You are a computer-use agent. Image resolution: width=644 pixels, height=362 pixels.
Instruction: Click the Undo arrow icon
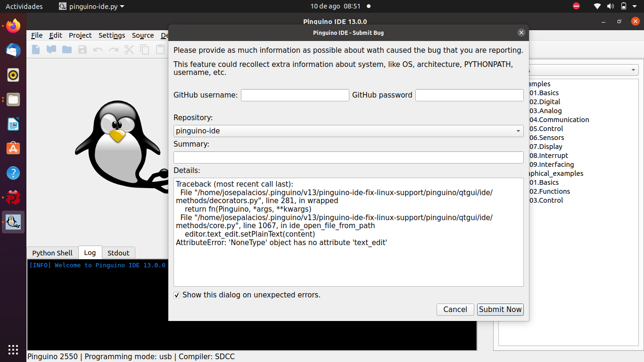pyautogui.click(x=98, y=49)
